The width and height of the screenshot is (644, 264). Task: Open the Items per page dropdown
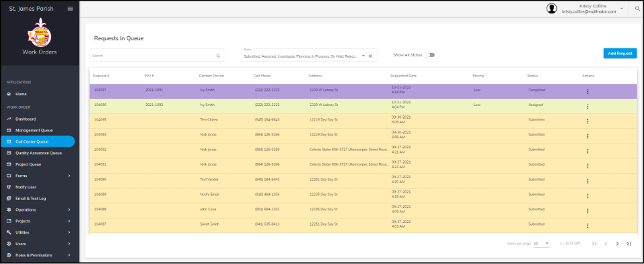click(541, 243)
